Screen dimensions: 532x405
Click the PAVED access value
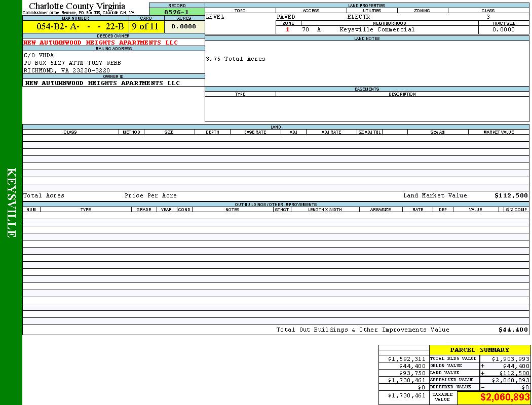pyautogui.click(x=286, y=17)
